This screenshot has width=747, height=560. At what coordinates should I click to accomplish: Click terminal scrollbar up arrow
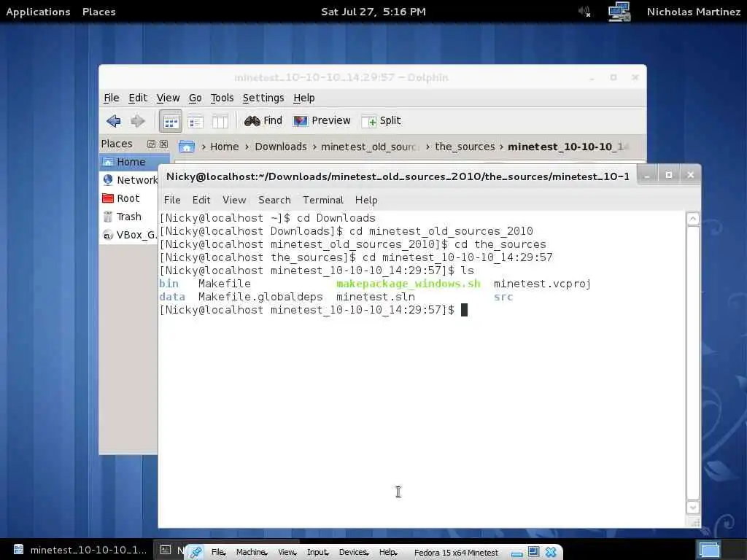[693, 219]
